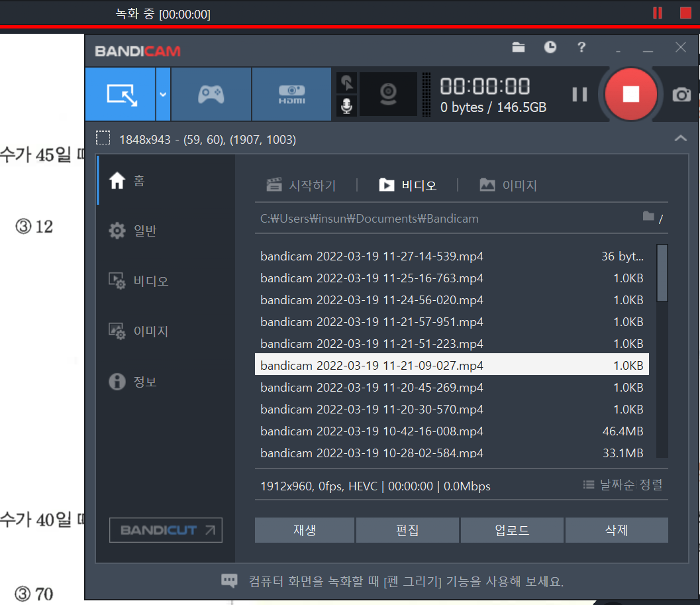Viewport: 700px width, 605px height.
Task: Click the 1912x960, 0fps, HEVC video info line
Action: click(375, 486)
